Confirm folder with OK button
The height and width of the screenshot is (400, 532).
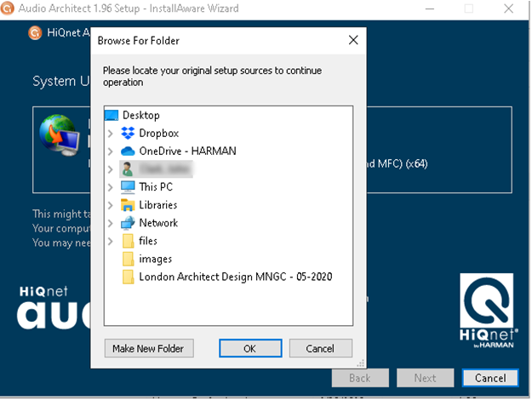tap(250, 348)
